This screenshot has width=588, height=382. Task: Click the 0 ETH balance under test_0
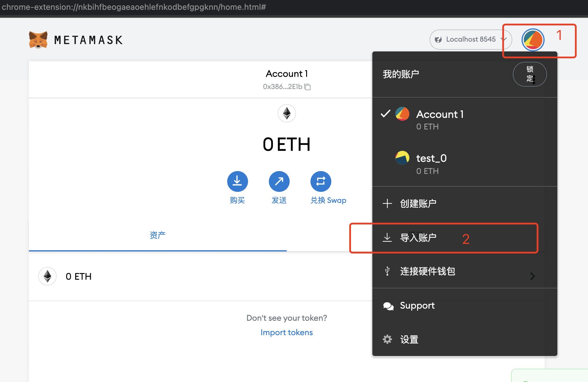click(427, 171)
